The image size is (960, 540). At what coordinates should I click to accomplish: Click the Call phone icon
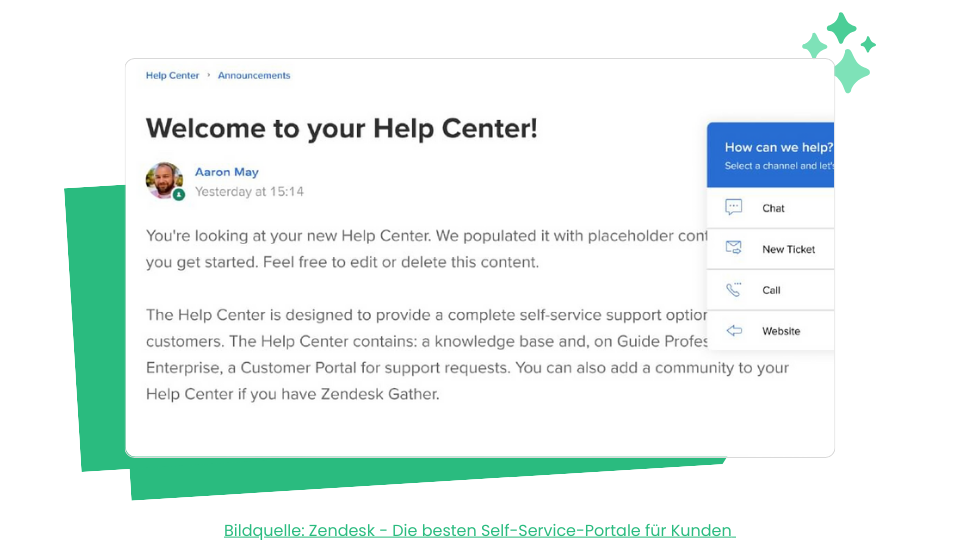733,289
